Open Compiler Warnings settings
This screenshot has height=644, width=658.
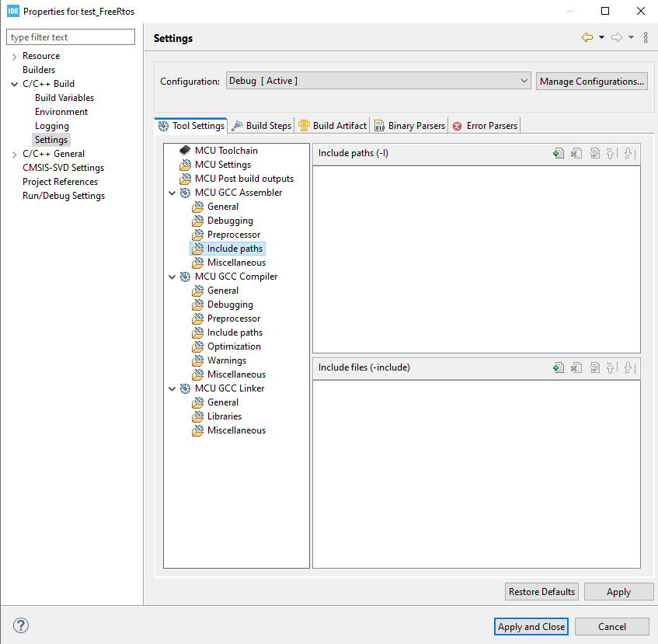pos(219,360)
